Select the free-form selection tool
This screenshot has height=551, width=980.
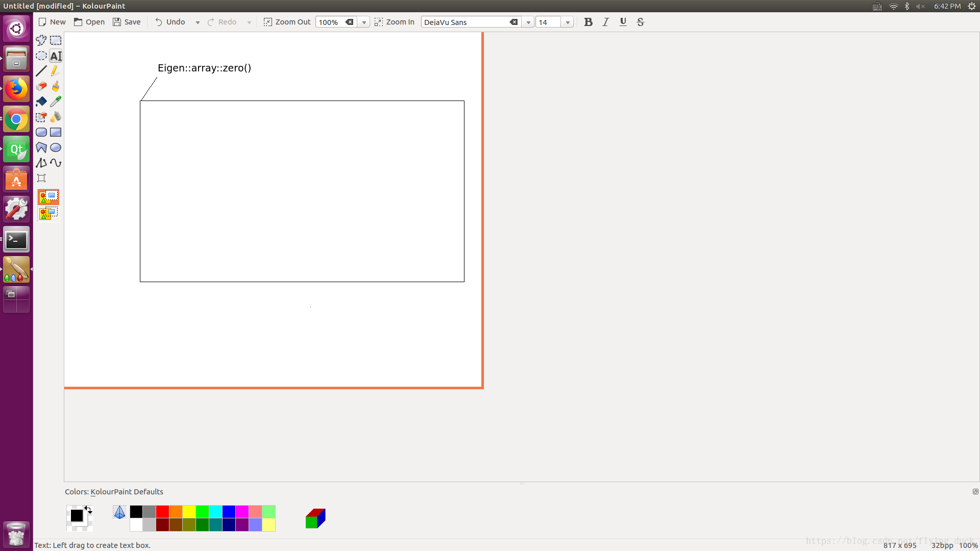41,40
